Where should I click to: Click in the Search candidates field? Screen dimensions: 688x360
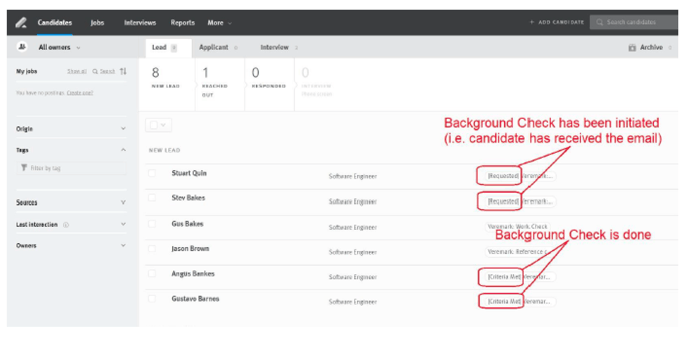tap(634, 22)
